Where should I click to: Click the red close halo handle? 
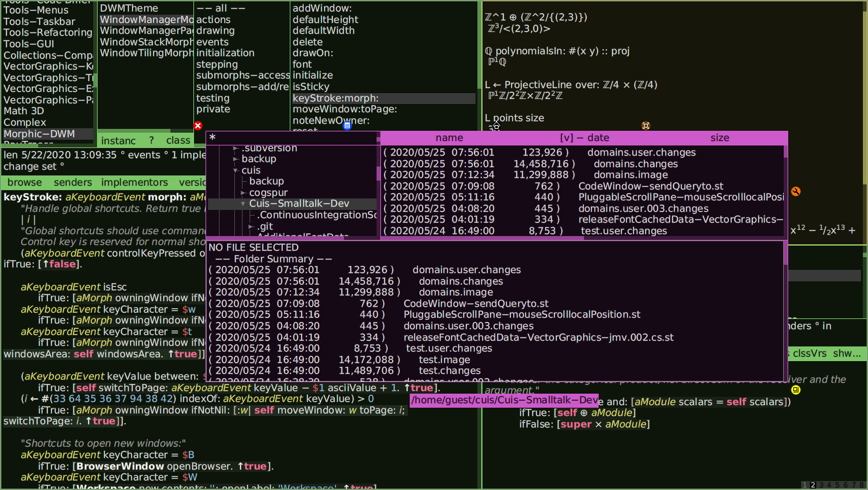click(198, 126)
